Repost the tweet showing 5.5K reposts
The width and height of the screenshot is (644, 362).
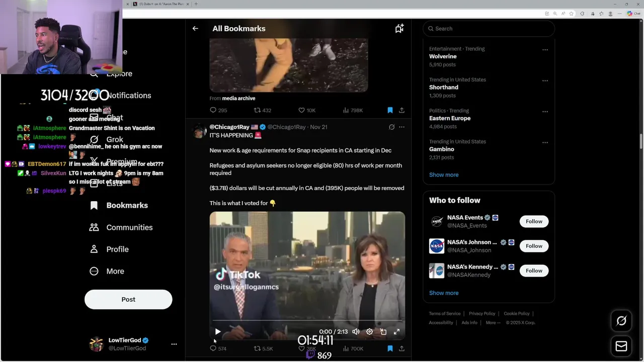click(263, 348)
